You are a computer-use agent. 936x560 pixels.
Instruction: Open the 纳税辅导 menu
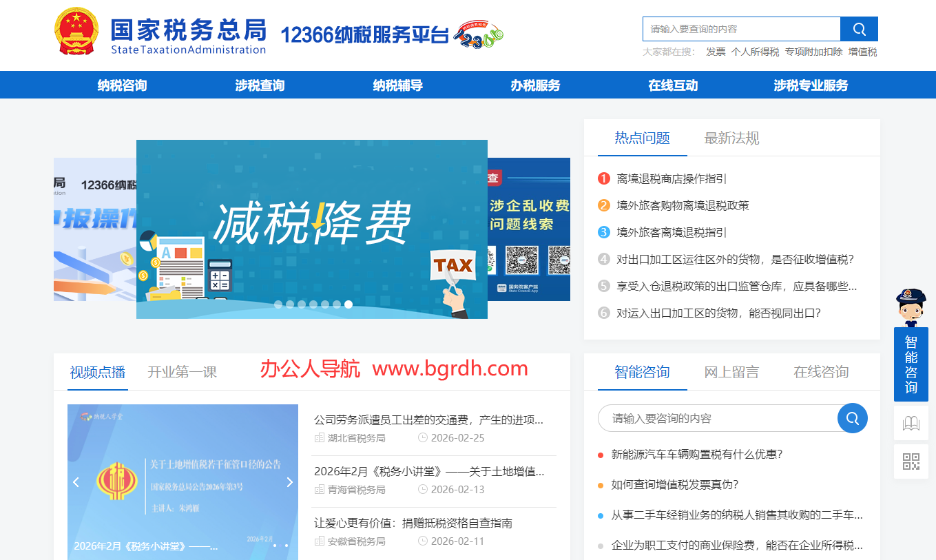pyautogui.click(x=397, y=85)
